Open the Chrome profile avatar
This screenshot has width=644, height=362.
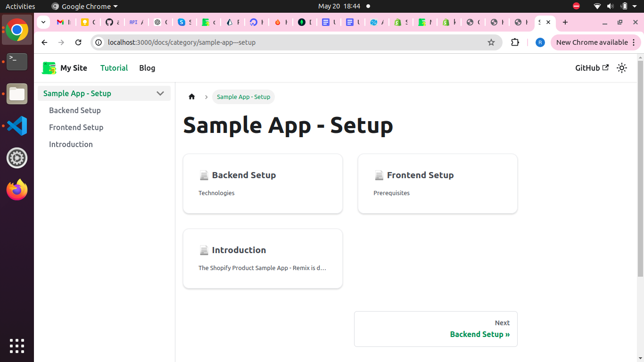coord(540,42)
